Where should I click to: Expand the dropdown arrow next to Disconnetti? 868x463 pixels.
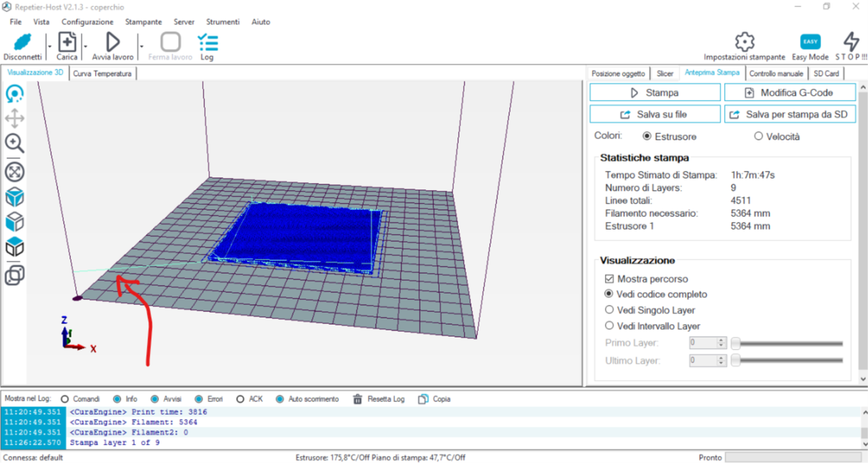49,46
